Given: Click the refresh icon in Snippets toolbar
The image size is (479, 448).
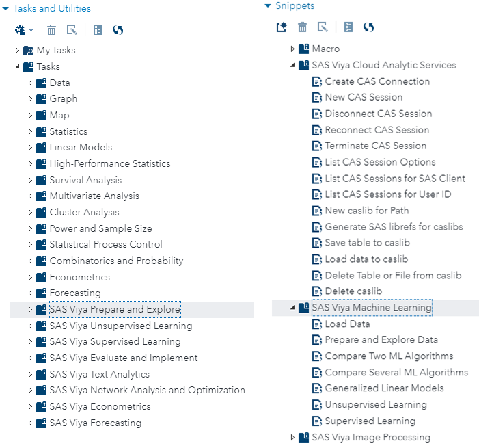Looking at the screenshot, I should pos(368,27).
